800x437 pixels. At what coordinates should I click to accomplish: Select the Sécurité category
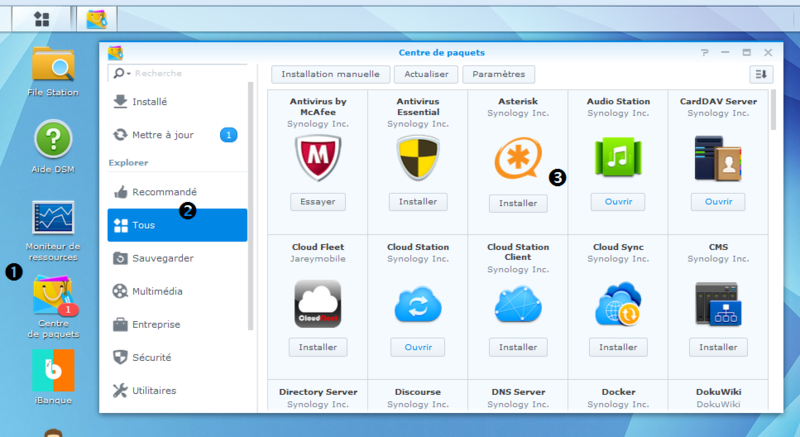177,357
